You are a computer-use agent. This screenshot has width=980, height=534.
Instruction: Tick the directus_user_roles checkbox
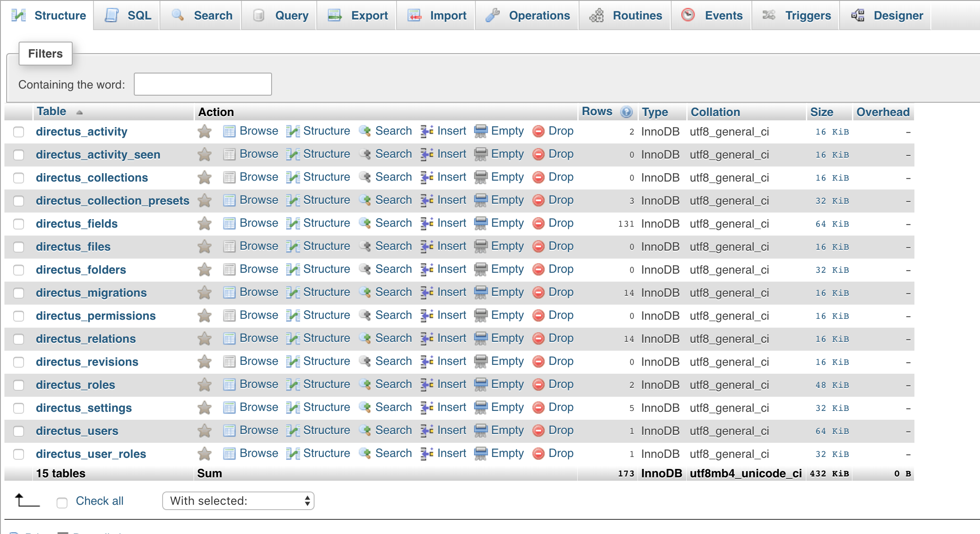tap(19, 454)
